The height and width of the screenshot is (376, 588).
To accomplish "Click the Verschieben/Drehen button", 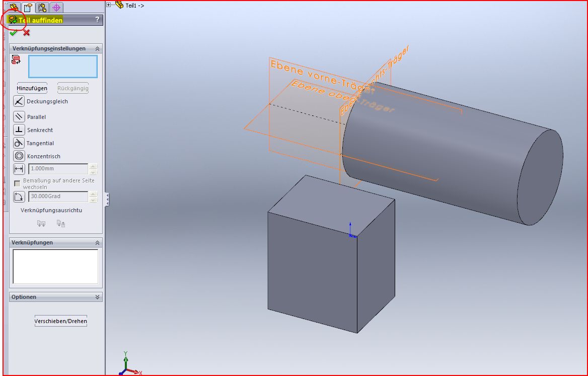I will tap(61, 321).
